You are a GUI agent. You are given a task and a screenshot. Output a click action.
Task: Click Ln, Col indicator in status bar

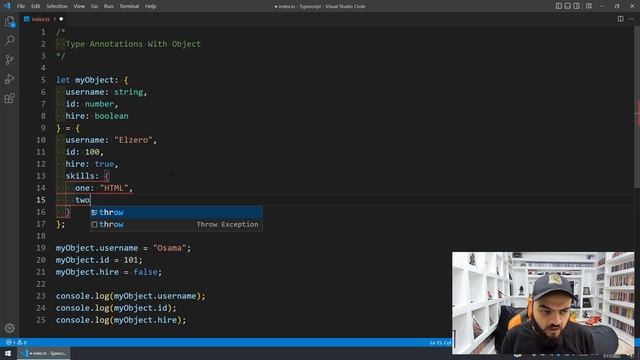pyautogui.click(x=440, y=342)
